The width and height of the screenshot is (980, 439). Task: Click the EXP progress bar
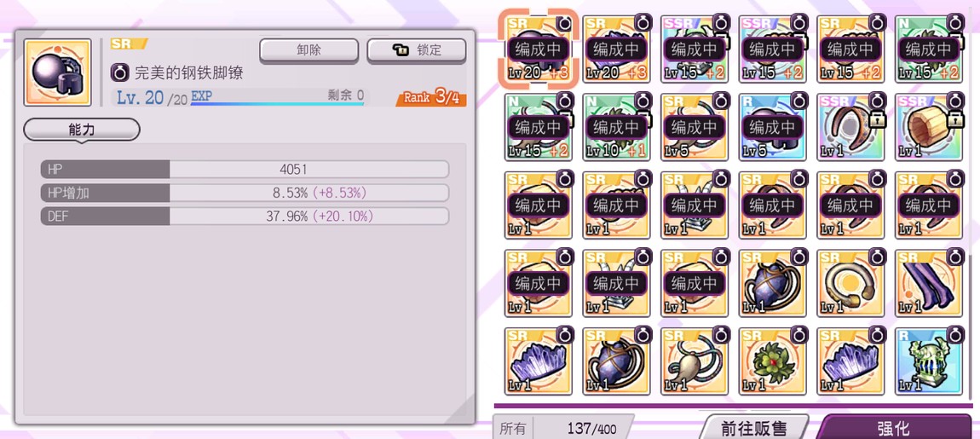click(x=277, y=103)
